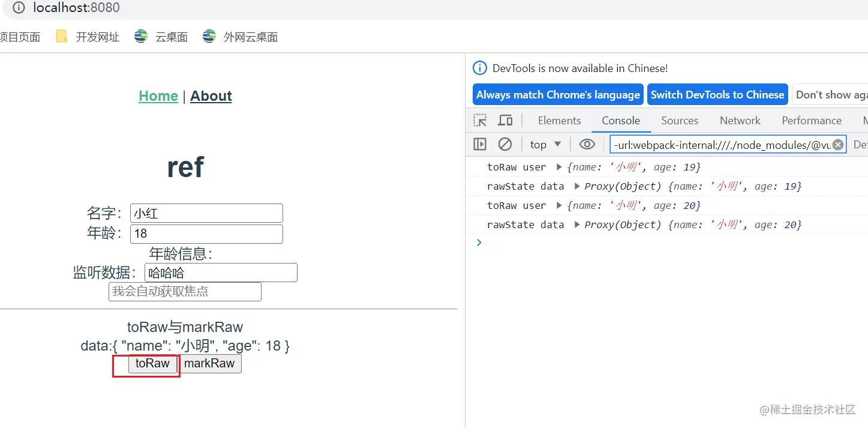
Task: Activate the inspect element picker icon
Action: 480,121
